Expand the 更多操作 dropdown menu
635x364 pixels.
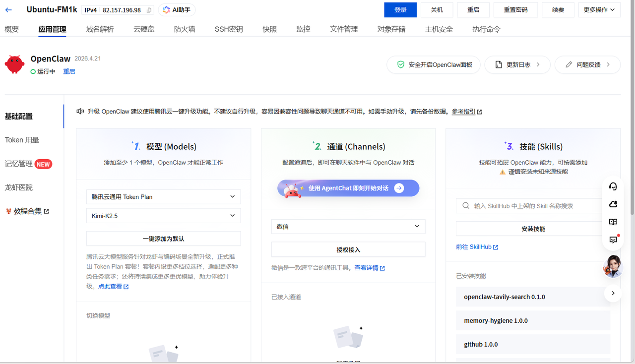pyautogui.click(x=599, y=10)
